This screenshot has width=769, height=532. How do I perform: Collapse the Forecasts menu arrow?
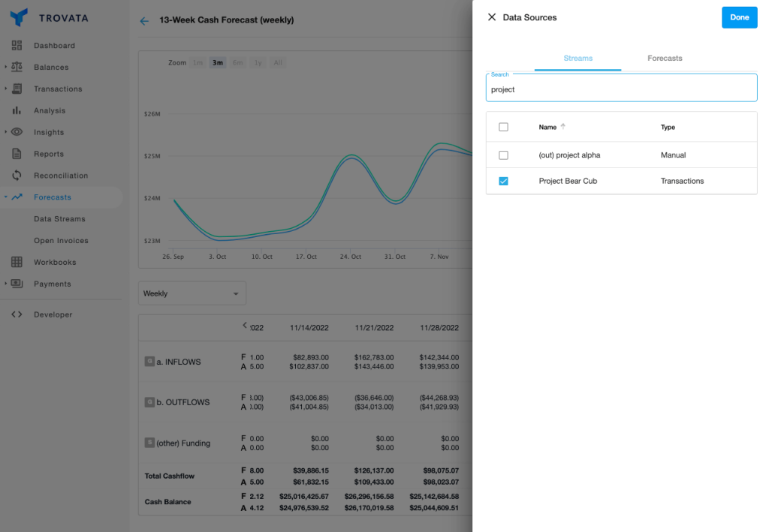[x=5, y=197]
